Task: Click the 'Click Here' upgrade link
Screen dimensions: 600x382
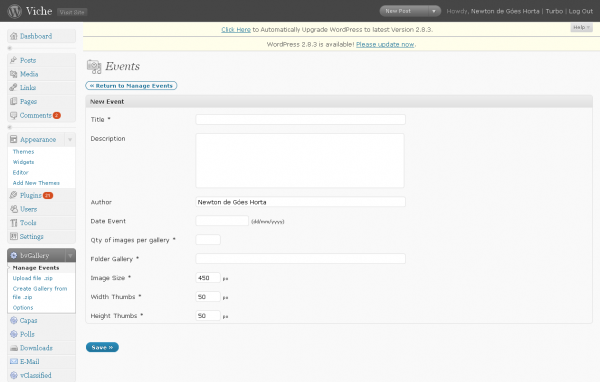Action: tap(236, 29)
